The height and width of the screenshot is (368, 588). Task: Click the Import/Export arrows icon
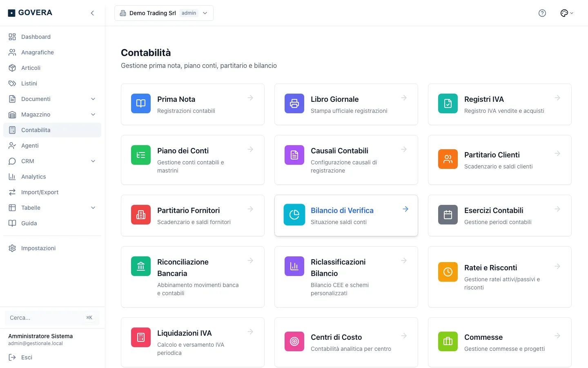click(x=12, y=192)
